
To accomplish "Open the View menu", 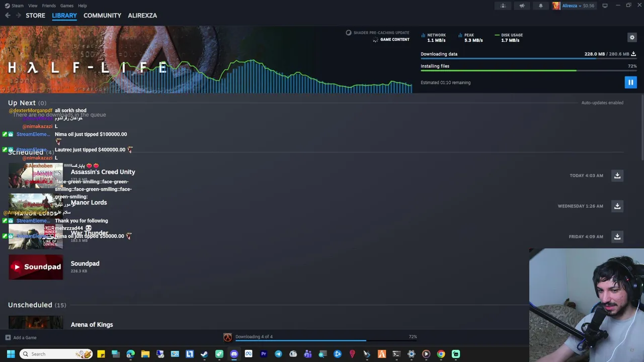I will pos(33,6).
